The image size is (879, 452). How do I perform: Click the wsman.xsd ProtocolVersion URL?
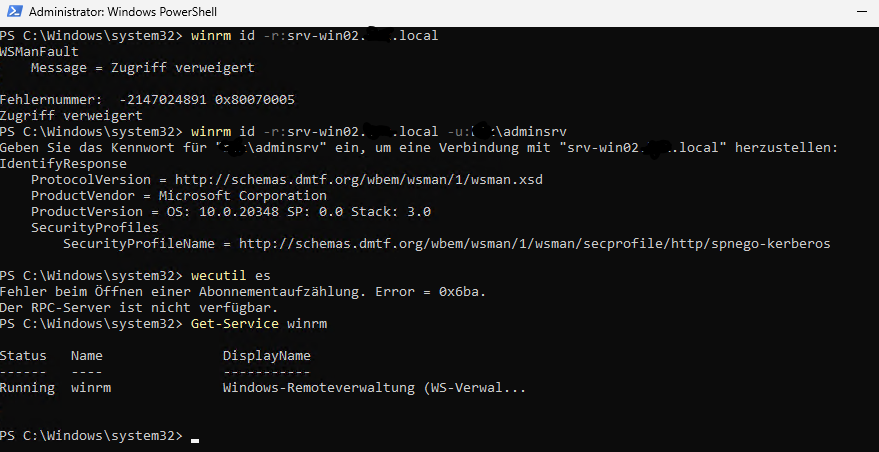click(x=359, y=180)
